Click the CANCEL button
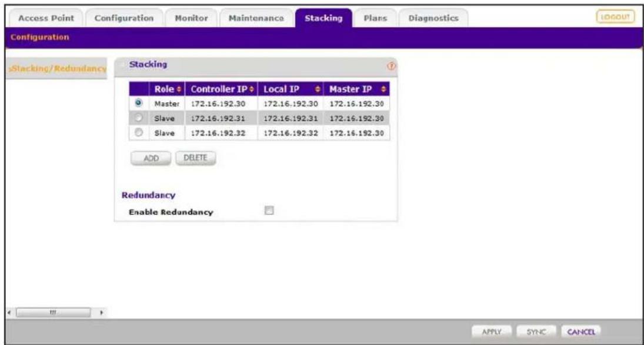Screen dimensions: 644x345 (580, 331)
